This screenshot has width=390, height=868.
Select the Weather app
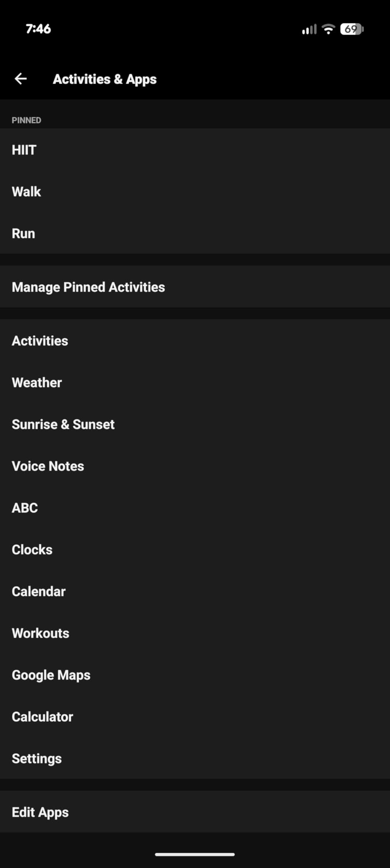(x=195, y=382)
